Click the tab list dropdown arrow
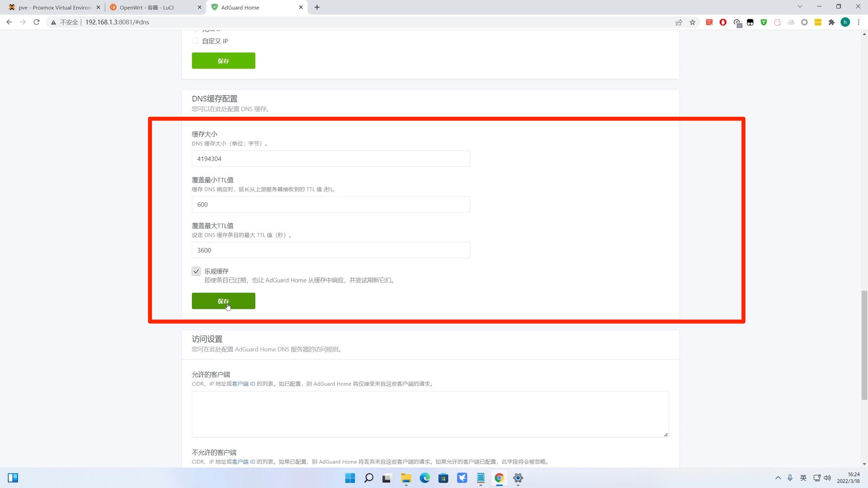Viewport: 868px width, 488px height. click(x=799, y=7)
